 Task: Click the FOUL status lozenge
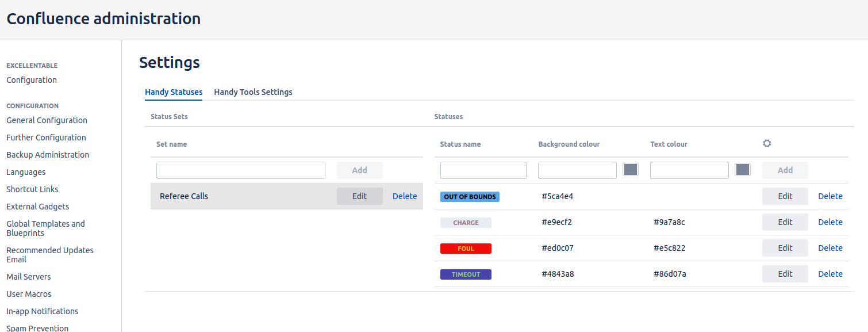tap(466, 248)
